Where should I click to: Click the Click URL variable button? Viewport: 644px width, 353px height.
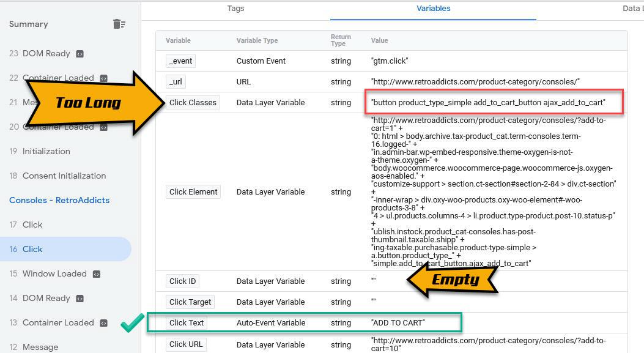186,344
